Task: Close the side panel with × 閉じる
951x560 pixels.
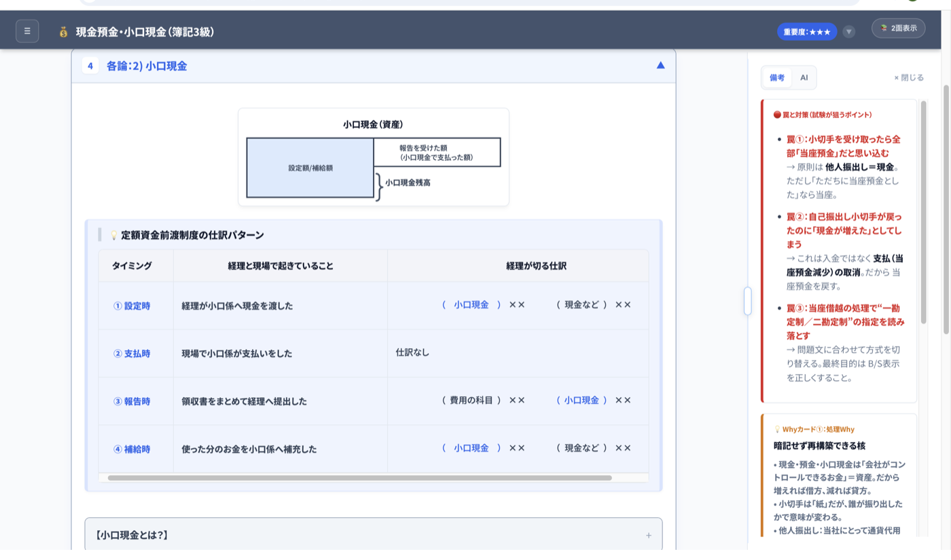Action: tap(909, 77)
